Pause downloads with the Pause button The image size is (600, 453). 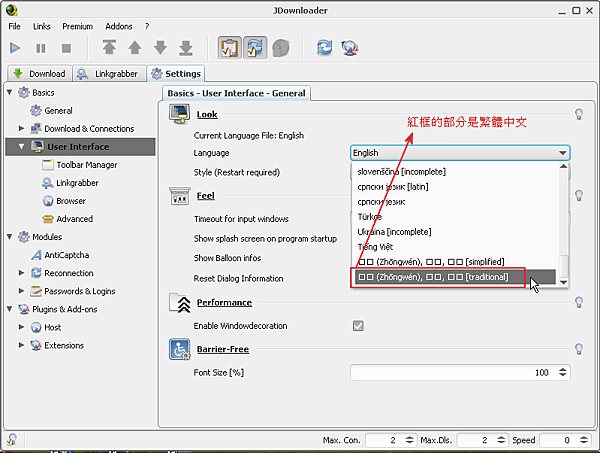click(x=41, y=48)
